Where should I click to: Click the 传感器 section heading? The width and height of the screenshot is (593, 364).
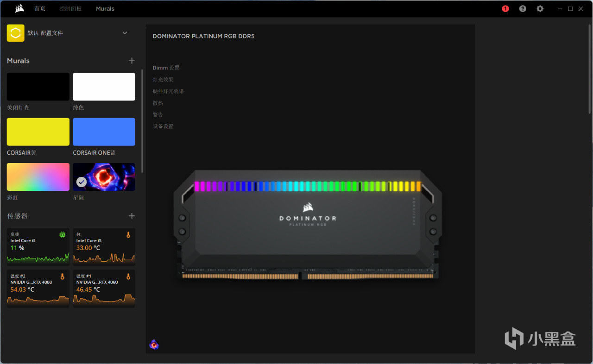(x=18, y=216)
